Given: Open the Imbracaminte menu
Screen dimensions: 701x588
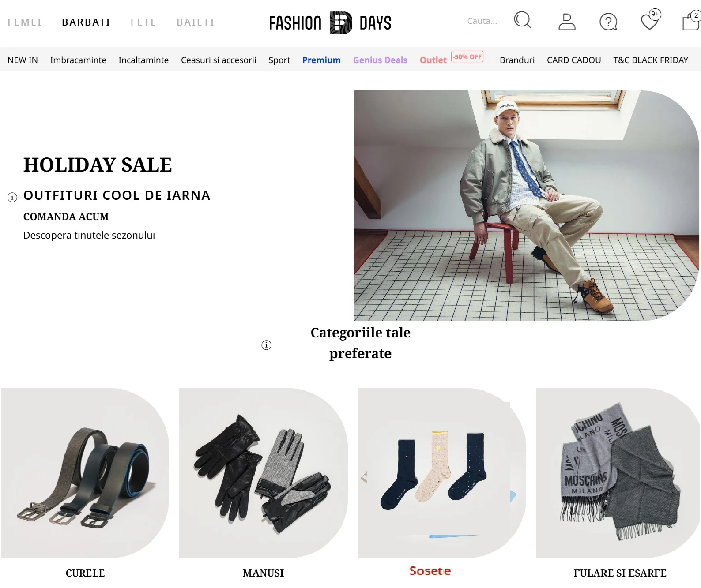Looking at the screenshot, I should click(x=78, y=60).
